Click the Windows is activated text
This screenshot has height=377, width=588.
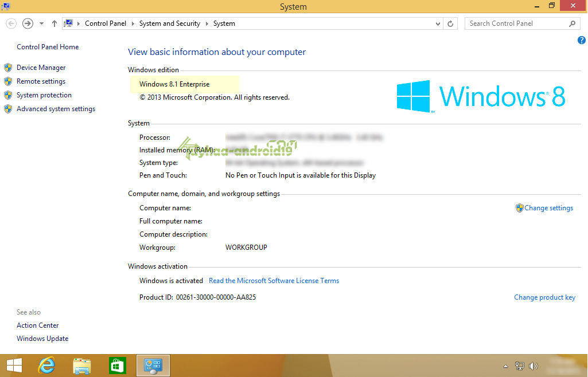171,280
